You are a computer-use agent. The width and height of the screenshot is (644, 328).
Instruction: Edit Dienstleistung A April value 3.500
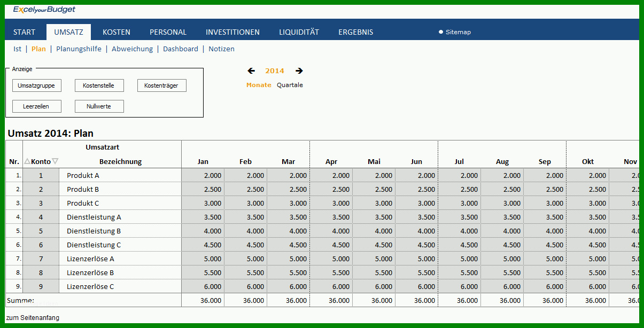(x=331, y=217)
